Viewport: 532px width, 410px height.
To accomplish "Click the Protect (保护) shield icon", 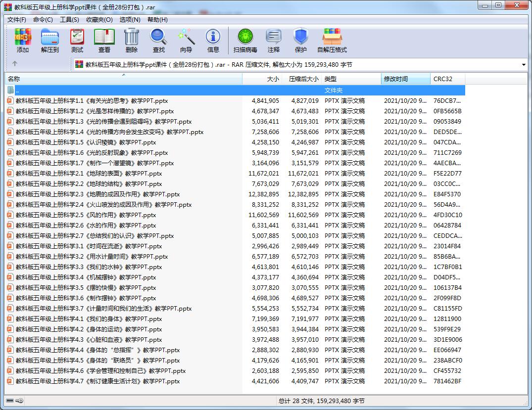I will tap(300, 37).
